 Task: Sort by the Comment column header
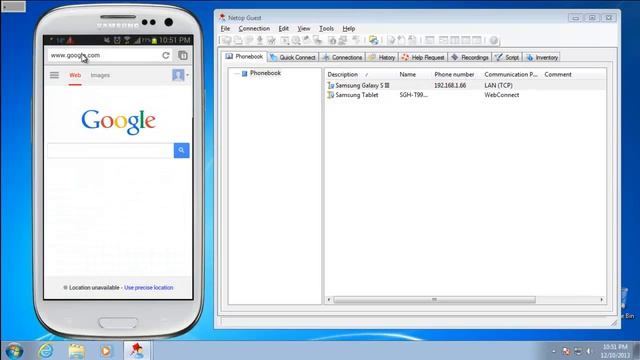point(558,74)
